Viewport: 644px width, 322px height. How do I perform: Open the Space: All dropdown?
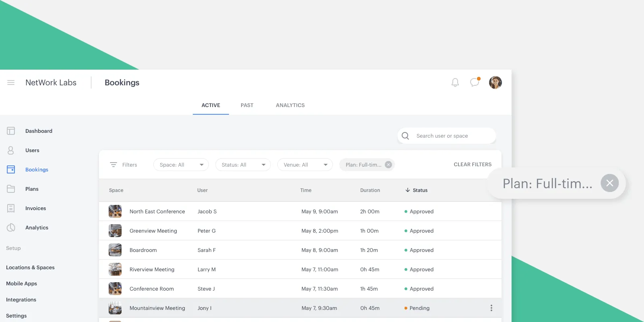[x=181, y=165]
